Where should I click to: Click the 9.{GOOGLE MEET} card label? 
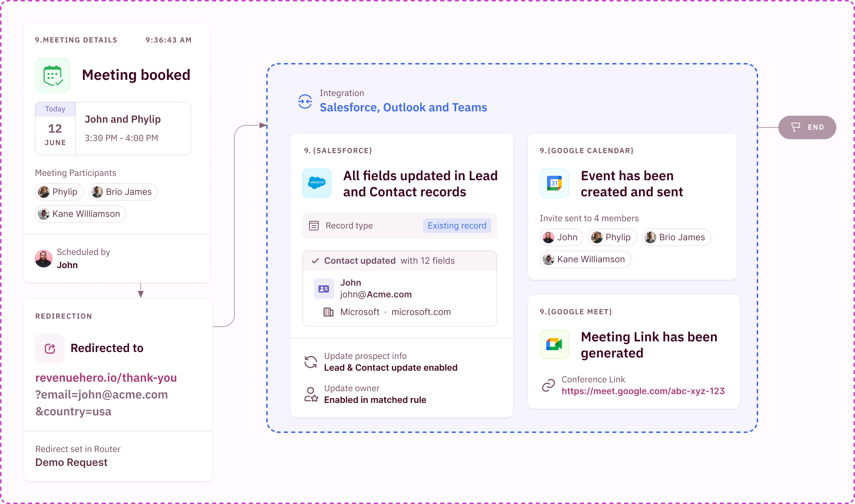(576, 312)
